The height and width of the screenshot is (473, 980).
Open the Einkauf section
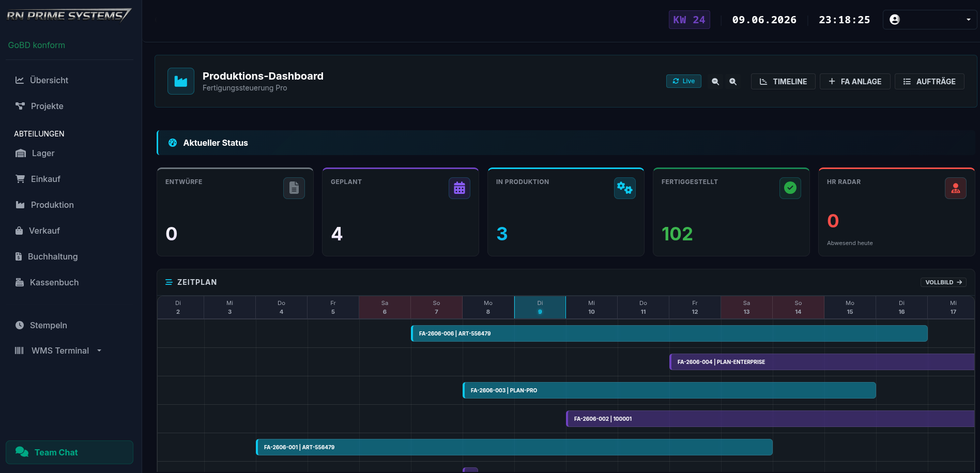pyautogui.click(x=69, y=179)
